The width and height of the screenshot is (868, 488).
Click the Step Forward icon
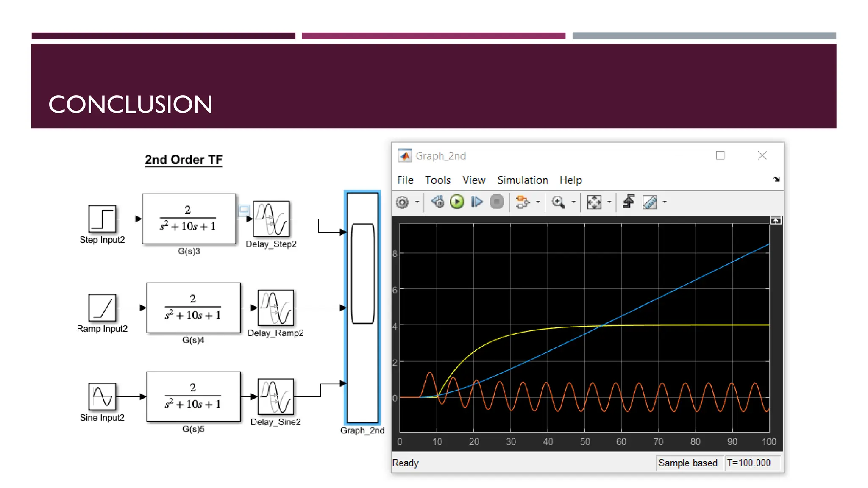click(x=477, y=202)
